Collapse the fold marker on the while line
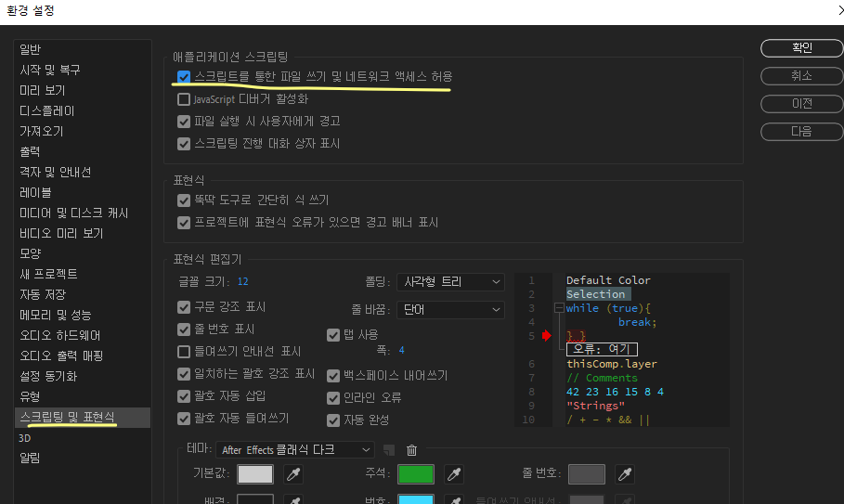Image resolution: width=844 pixels, height=504 pixels. tap(559, 308)
